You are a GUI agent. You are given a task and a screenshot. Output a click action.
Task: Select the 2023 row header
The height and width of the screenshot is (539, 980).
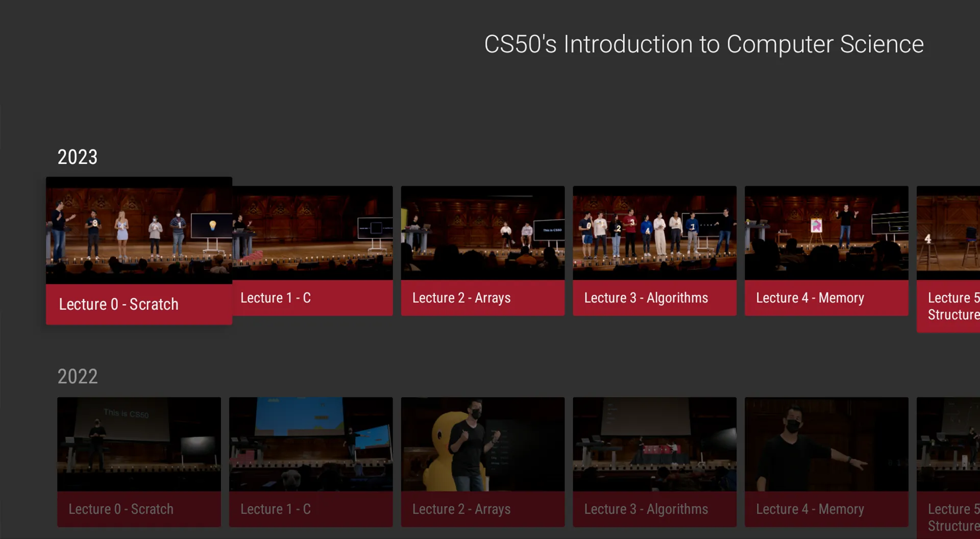(x=77, y=157)
